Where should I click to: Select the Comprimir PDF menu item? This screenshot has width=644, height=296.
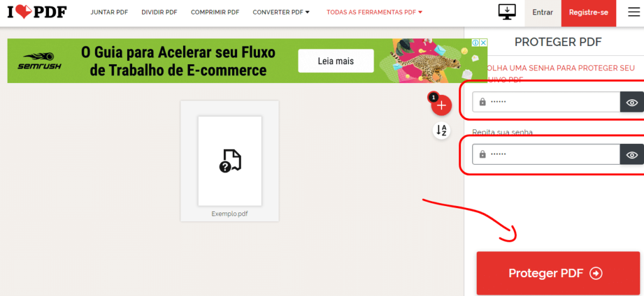coord(215,13)
